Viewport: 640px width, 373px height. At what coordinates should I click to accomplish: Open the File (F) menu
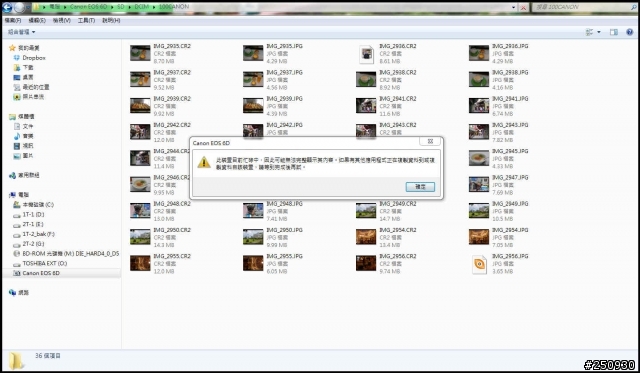click(x=13, y=20)
